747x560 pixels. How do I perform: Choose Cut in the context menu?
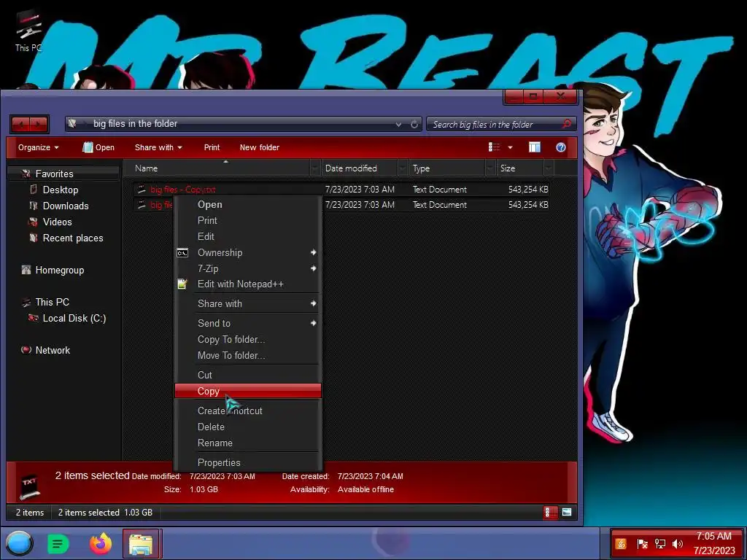pyautogui.click(x=248, y=375)
